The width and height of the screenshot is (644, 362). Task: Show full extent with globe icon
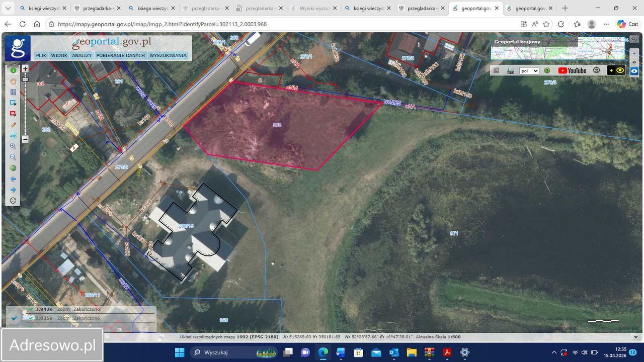tap(13, 168)
